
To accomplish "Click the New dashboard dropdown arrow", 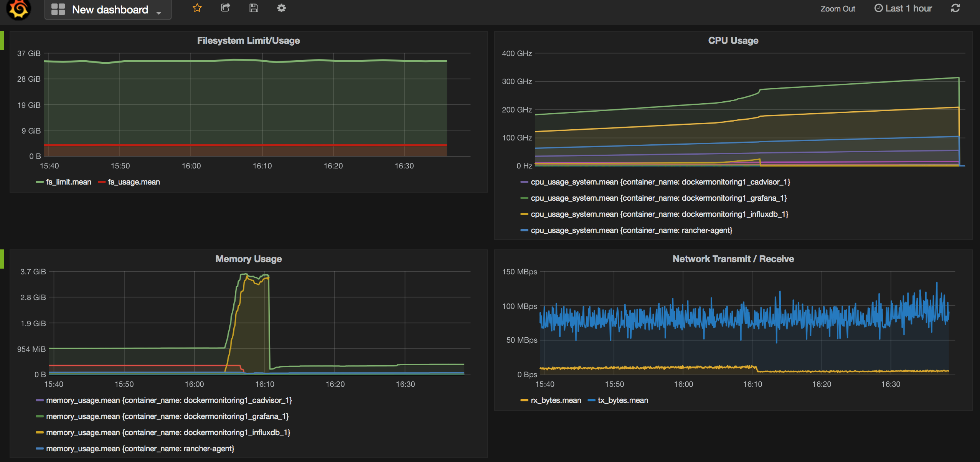I will 161,11.
